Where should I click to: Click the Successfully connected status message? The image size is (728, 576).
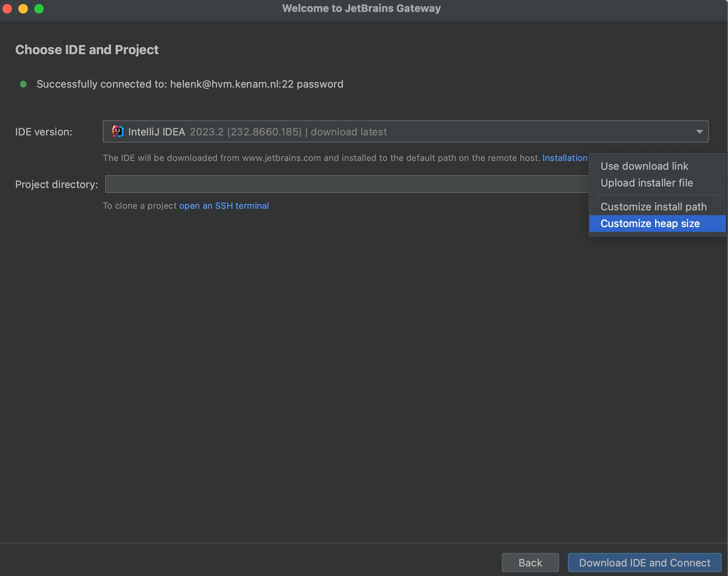pos(190,84)
